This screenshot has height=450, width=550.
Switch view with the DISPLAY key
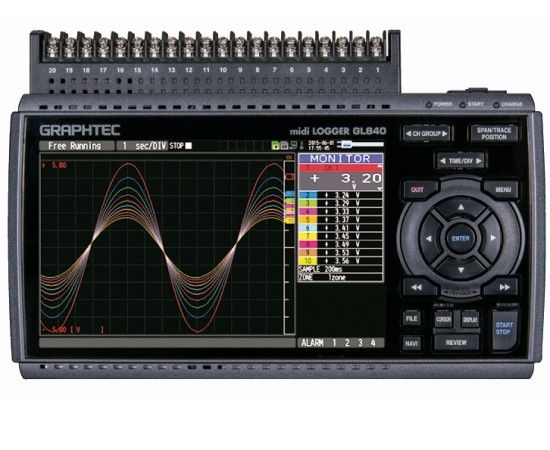470,320
